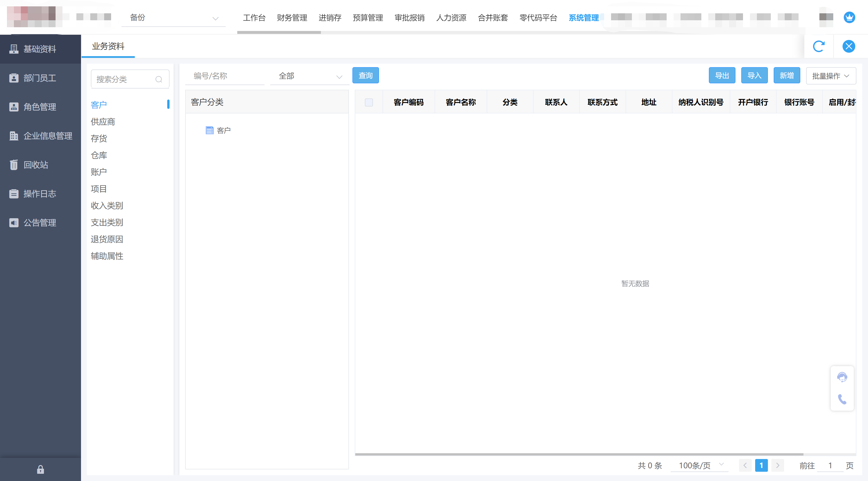Open 角色管理 sidebar item
Viewport: 868px width, 481px height.
pos(41,107)
